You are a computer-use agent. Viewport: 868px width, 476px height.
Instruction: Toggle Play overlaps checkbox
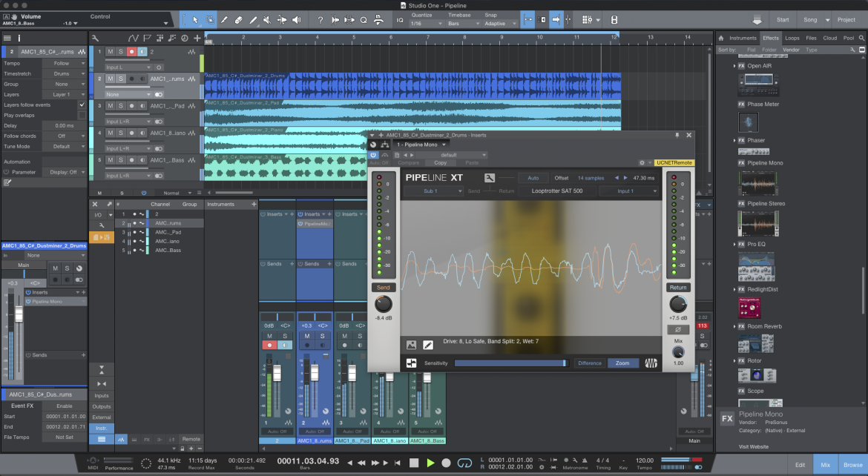pos(82,115)
